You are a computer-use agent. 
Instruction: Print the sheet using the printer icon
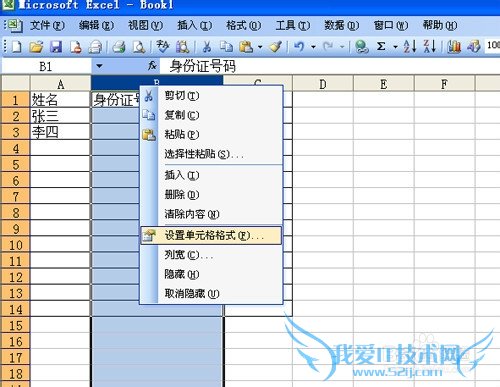(x=119, y=47)
